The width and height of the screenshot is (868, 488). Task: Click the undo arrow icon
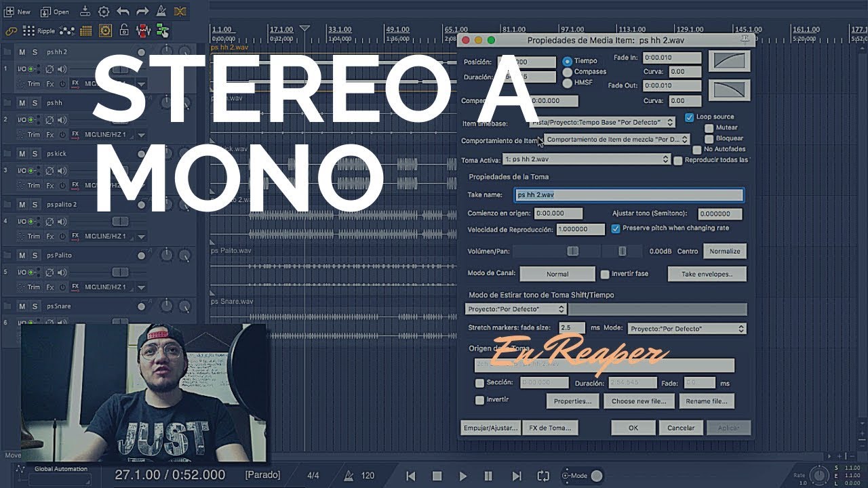point(123,12)
